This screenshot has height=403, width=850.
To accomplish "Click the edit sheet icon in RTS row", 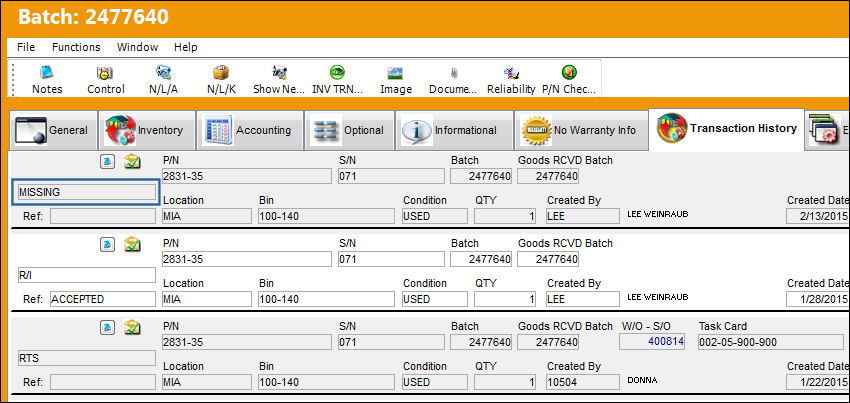I will click(x=132, y=328).
